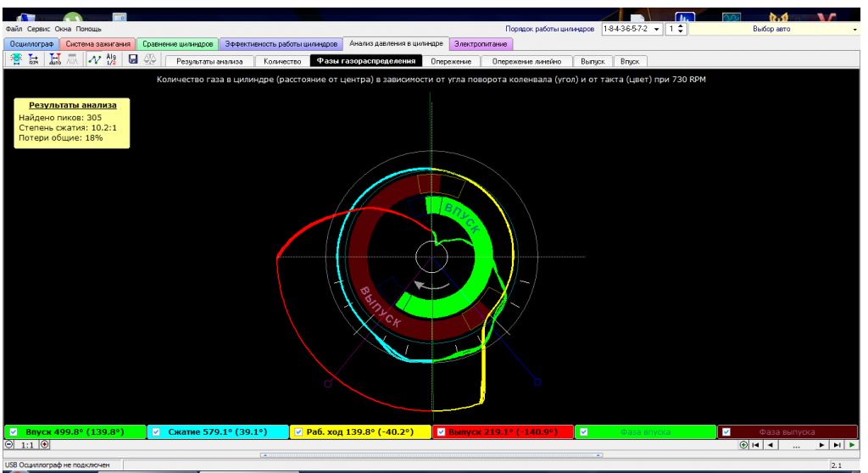This screenshot has width=868, height=473.
Task: Click the Найдено пиков: 305 line
Action: pyautogui.click(x=60, y=118)
